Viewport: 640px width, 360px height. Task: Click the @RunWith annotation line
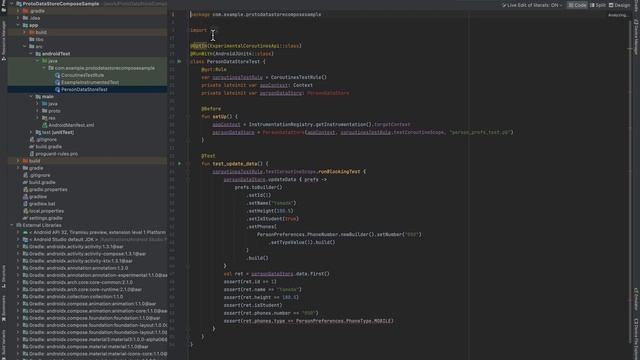(x=232, y=54)
